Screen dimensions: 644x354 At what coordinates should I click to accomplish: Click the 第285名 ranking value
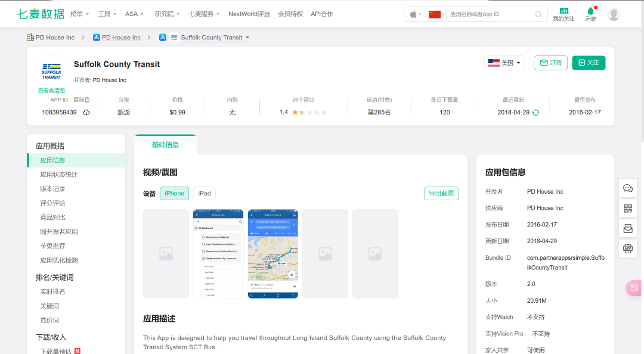(x=379, y=112)
